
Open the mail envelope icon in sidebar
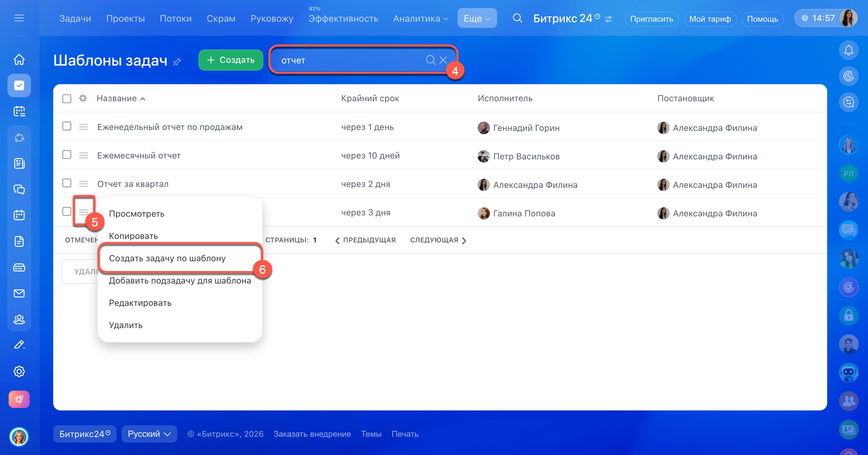19,293
